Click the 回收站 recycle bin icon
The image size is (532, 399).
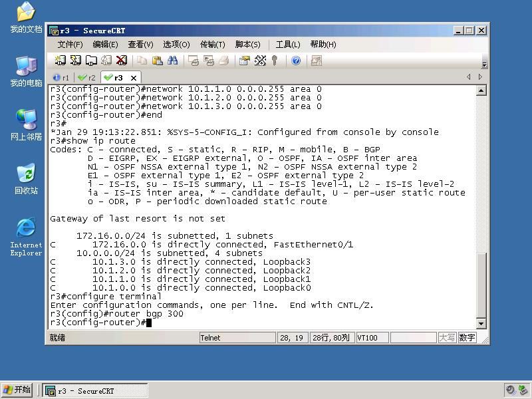(26, 179)
